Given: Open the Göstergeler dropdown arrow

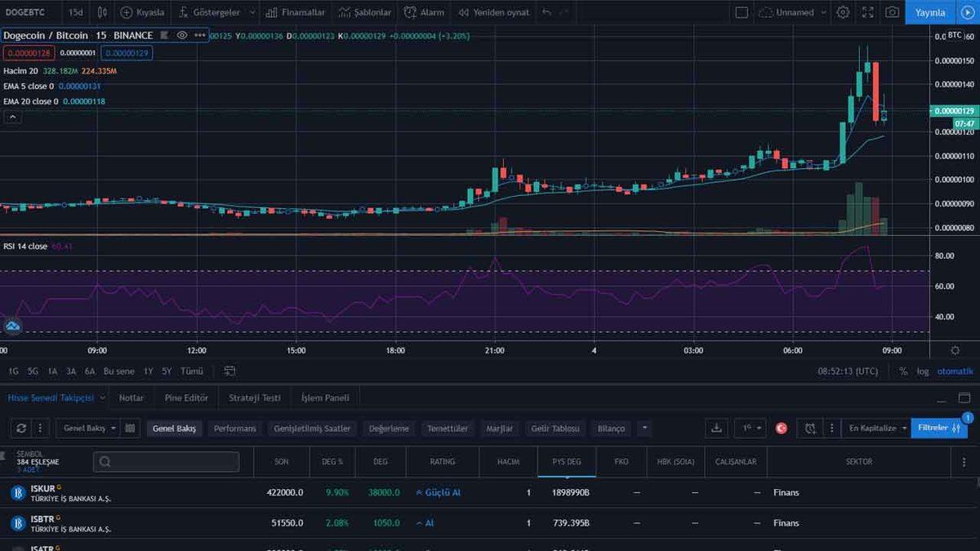Looking at the screenshot, I should 252,12.
